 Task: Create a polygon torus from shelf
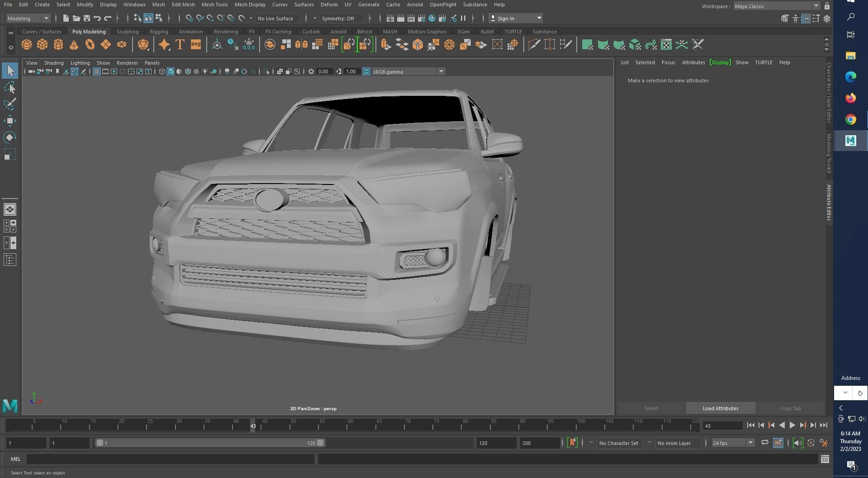point(90,44)
